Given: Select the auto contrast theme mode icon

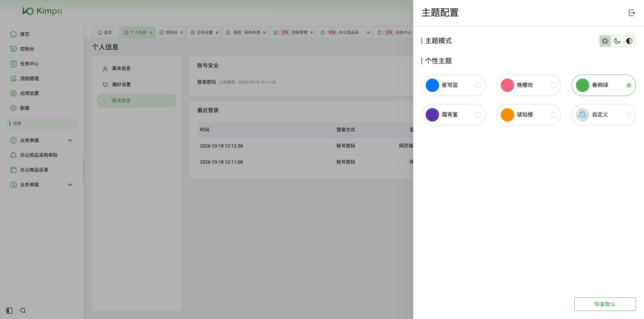Looking at the screenshot, I should pos(629,41).
